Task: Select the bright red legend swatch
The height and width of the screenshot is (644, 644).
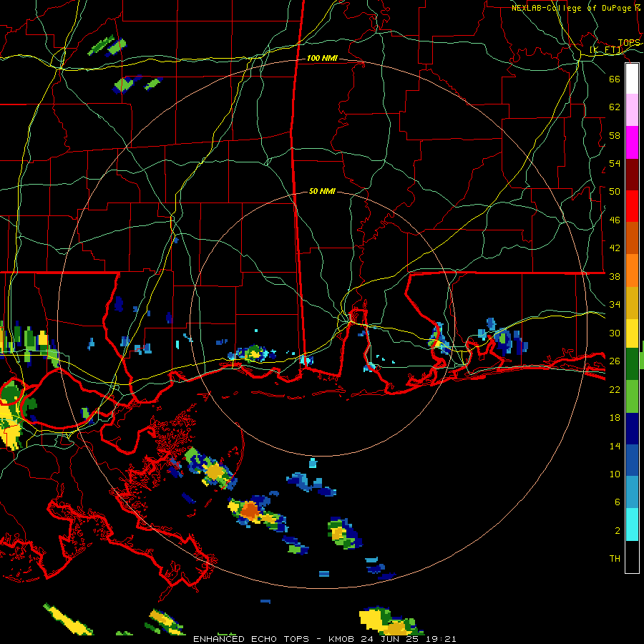Action: (x=632, y=206)
